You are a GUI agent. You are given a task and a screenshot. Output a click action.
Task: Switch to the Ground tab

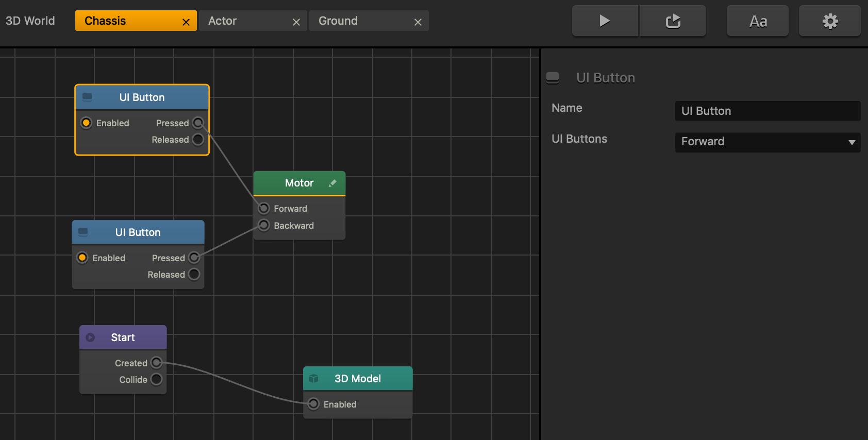(338, 21)
